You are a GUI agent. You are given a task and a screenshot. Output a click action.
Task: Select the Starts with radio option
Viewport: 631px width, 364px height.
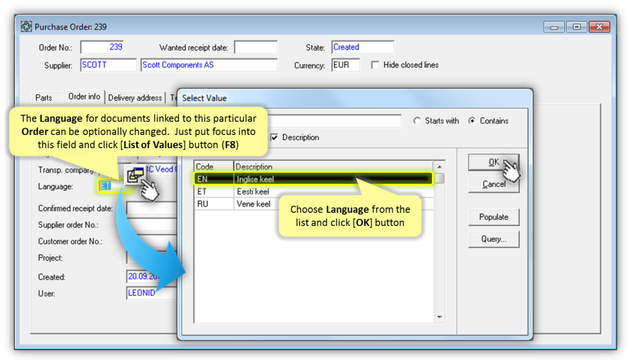[x=417, y=120]
